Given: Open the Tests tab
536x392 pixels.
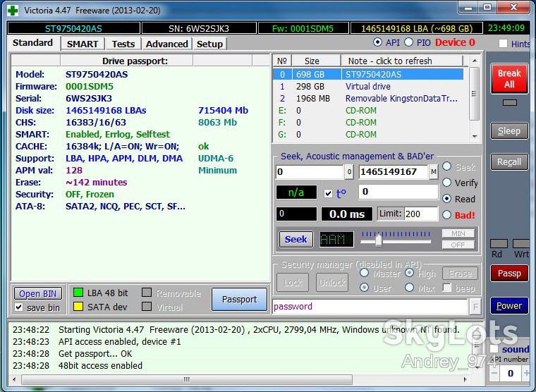Looking at the screenshot, I should click(123, 44).
